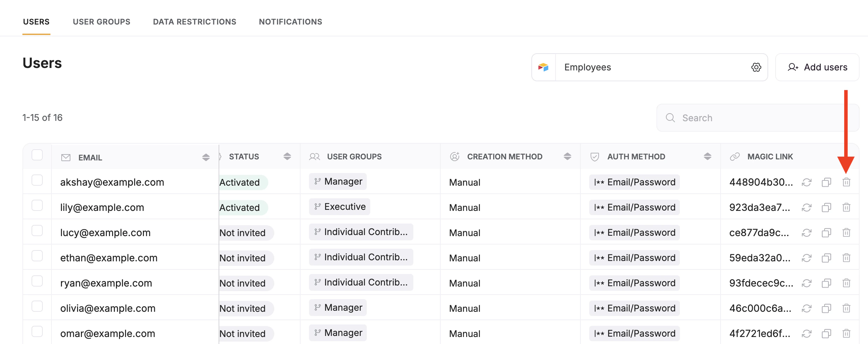Regenerate magic link for omar@example.com
The height and width of the screenshot is (344, 868).
click(x=807, y=333)
